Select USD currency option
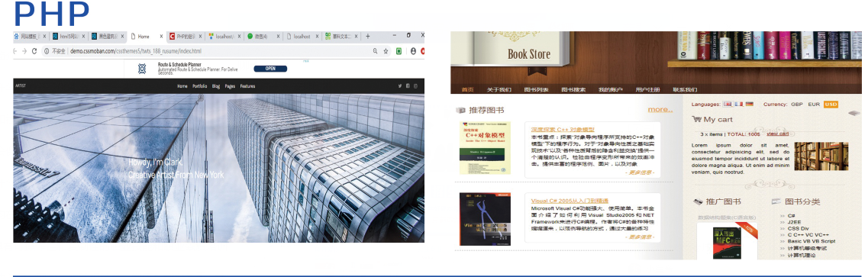 (x=831, y=104)
